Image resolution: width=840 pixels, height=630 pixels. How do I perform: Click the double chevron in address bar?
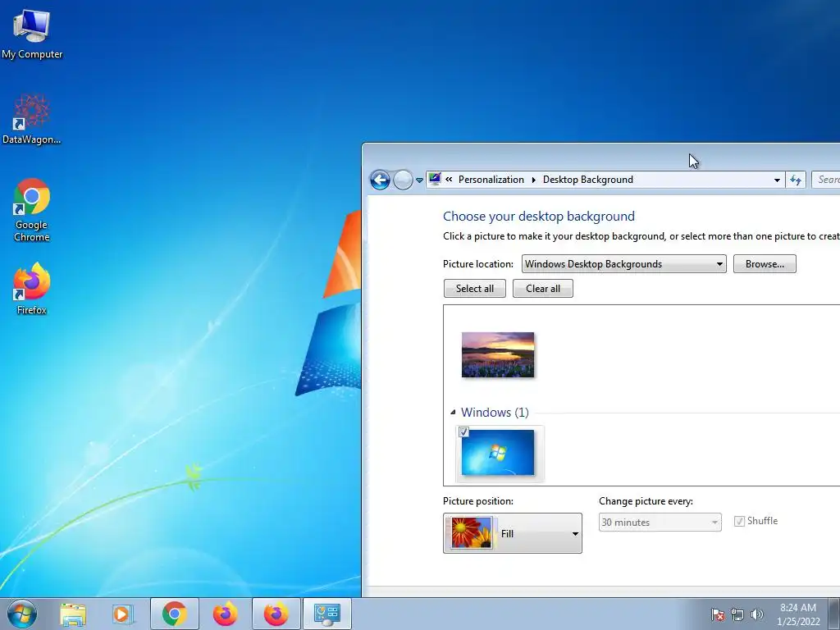(449, 180)
